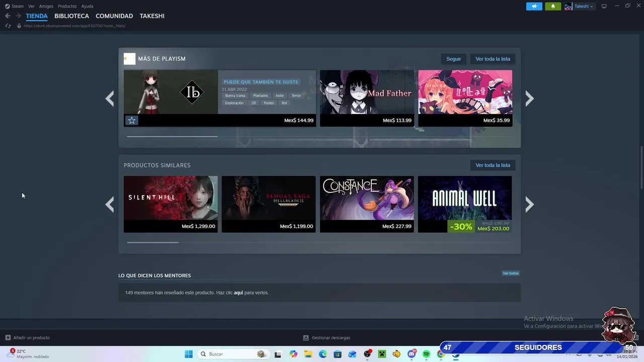Click the similar products carousel slider
Viewport: 644px width, 362px height.
pos(152,242)
